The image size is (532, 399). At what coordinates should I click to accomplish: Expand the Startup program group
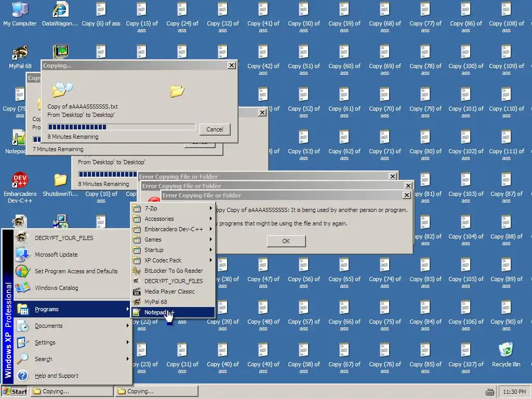173,250
